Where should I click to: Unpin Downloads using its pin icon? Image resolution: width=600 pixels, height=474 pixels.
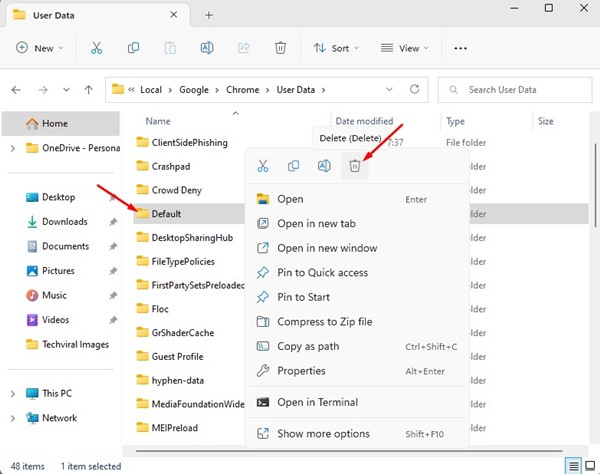click(x=113, y=222)
